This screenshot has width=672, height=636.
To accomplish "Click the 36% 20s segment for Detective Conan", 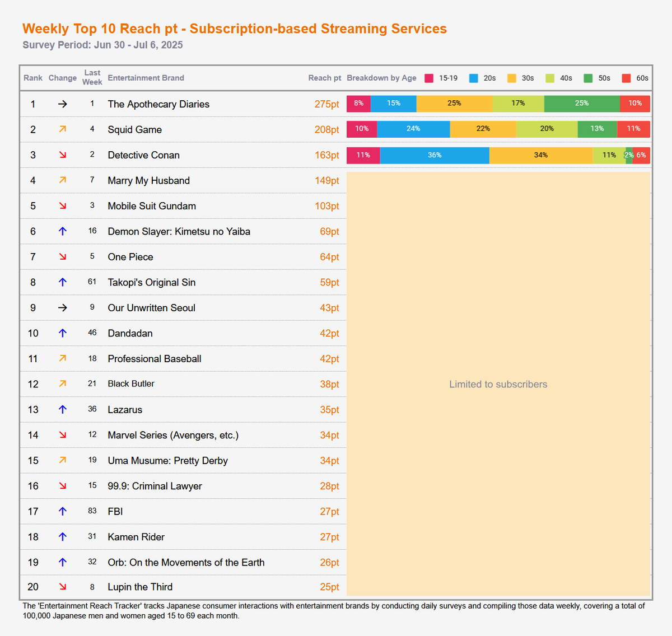I will tap(435, 155).
